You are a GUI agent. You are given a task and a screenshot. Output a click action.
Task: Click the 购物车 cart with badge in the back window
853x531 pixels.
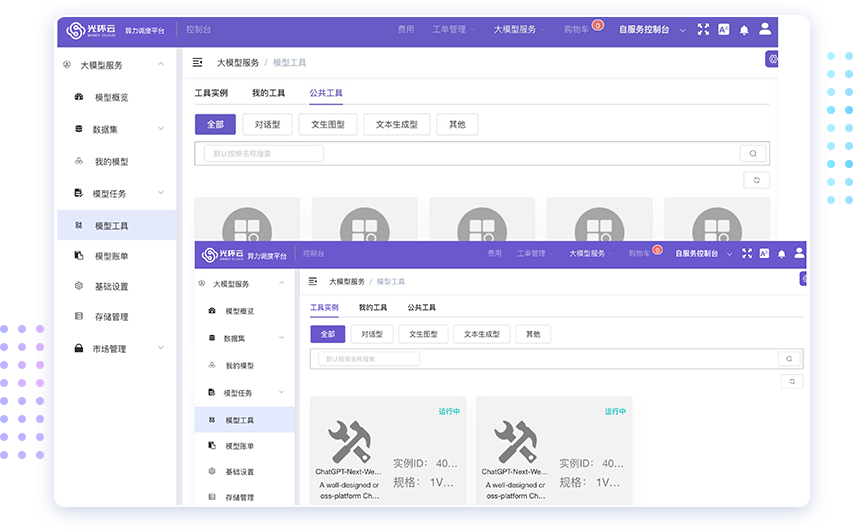point(581,30)
